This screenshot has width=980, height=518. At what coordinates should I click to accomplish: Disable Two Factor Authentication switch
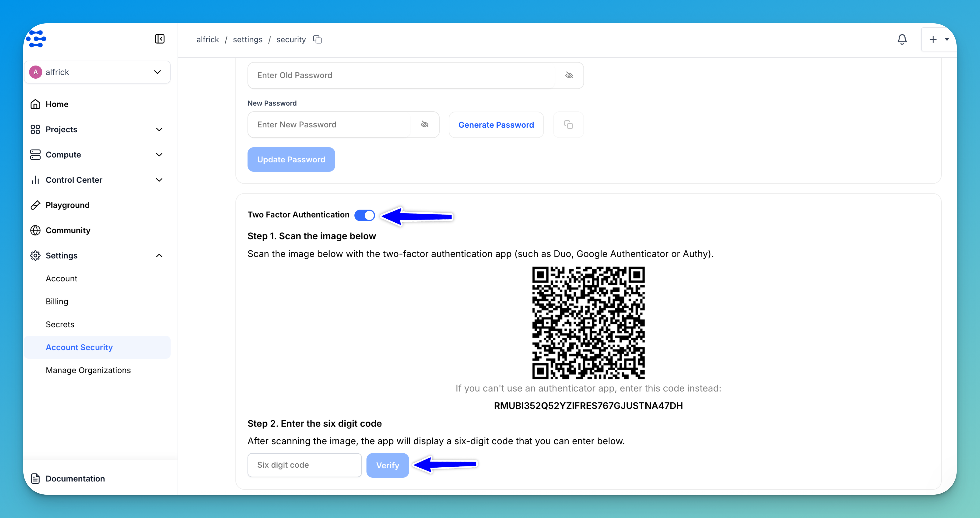point(364,215)
